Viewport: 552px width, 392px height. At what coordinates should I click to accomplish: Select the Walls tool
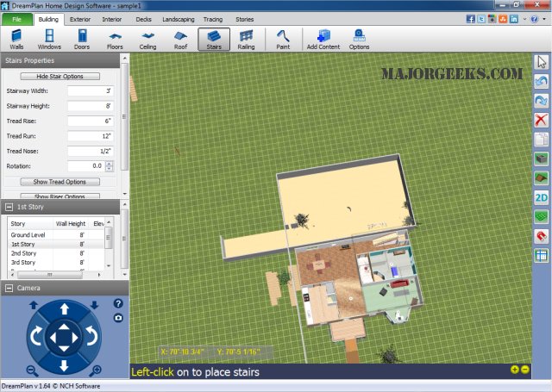coord(16,40)
